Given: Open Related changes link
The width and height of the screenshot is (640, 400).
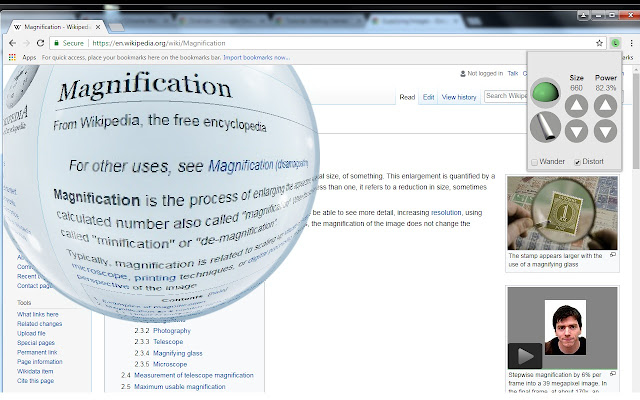Looking at the screenshot, I should pyautogui.click(x=40, y=324).
